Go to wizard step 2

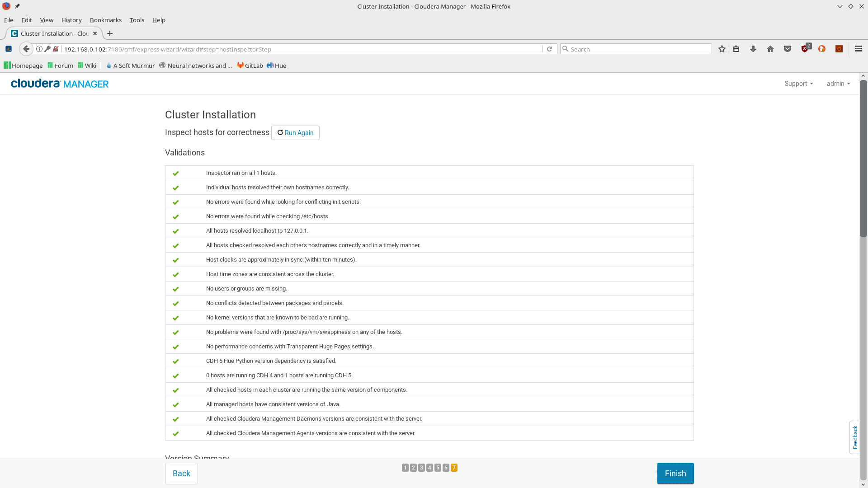[x=413, y=468]
